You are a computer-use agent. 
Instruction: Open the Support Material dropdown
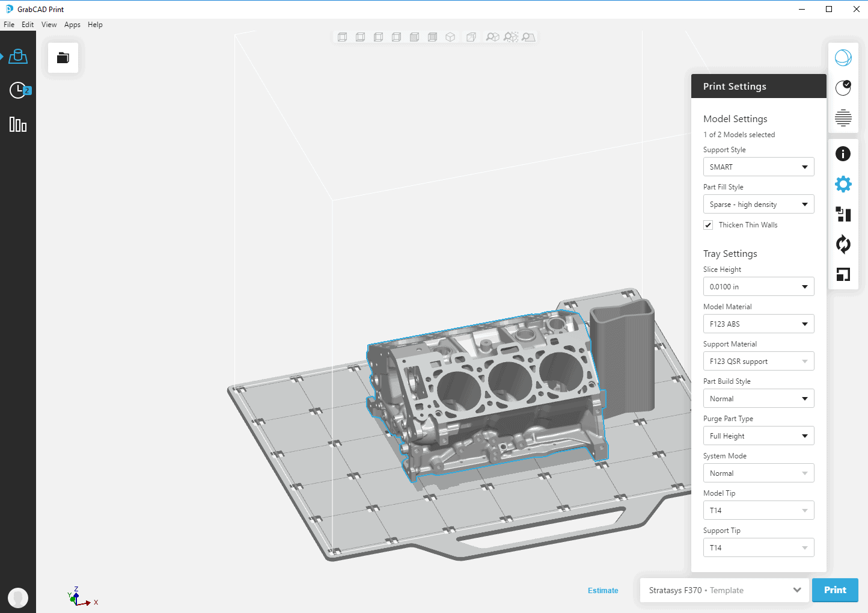pyautogui.click(x=759, y=361)
